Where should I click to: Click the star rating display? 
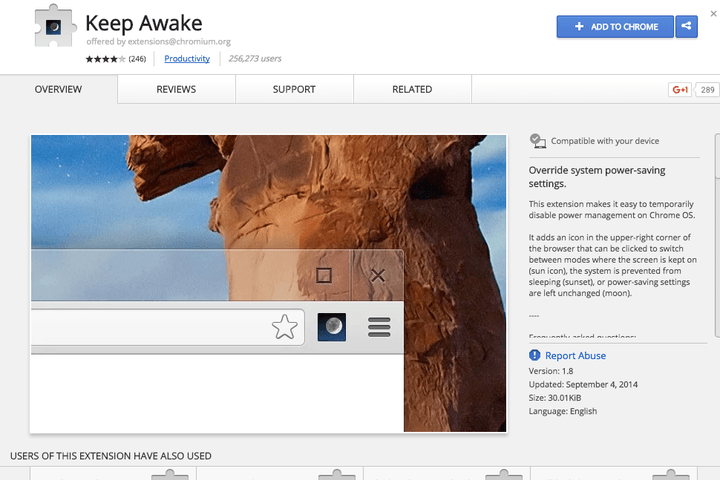click(x=105, y=59)
